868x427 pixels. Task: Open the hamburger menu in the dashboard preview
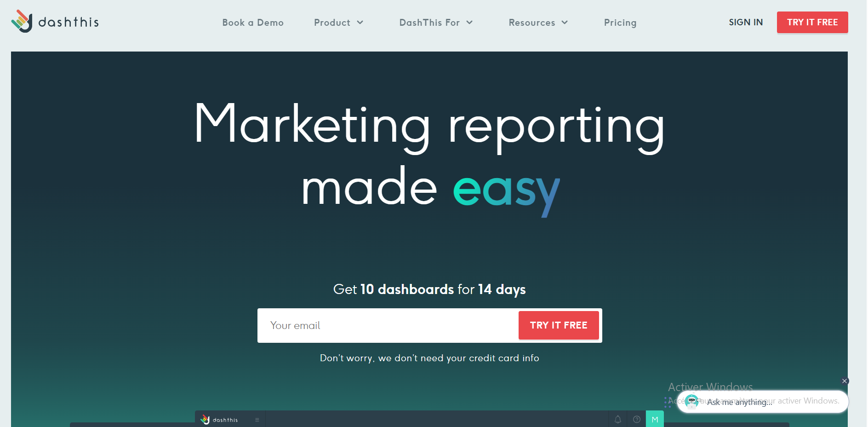click(257, 419)
